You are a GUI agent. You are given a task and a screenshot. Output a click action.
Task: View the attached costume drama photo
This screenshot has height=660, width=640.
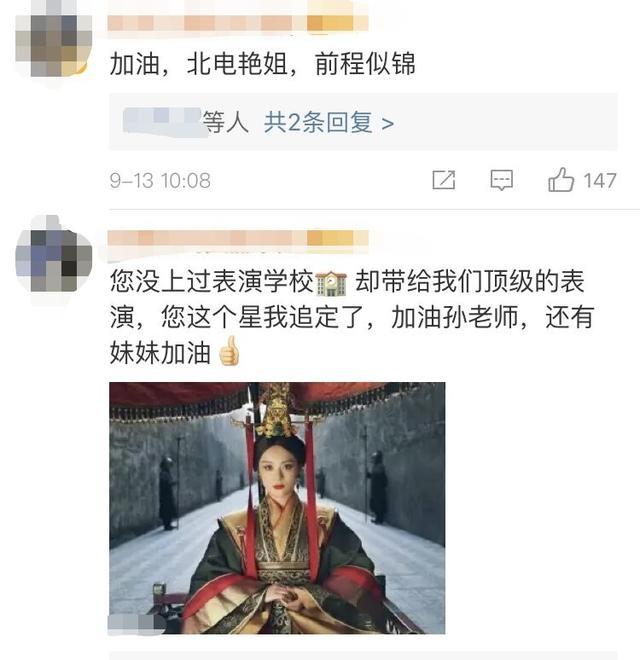(x=277, y=508)
